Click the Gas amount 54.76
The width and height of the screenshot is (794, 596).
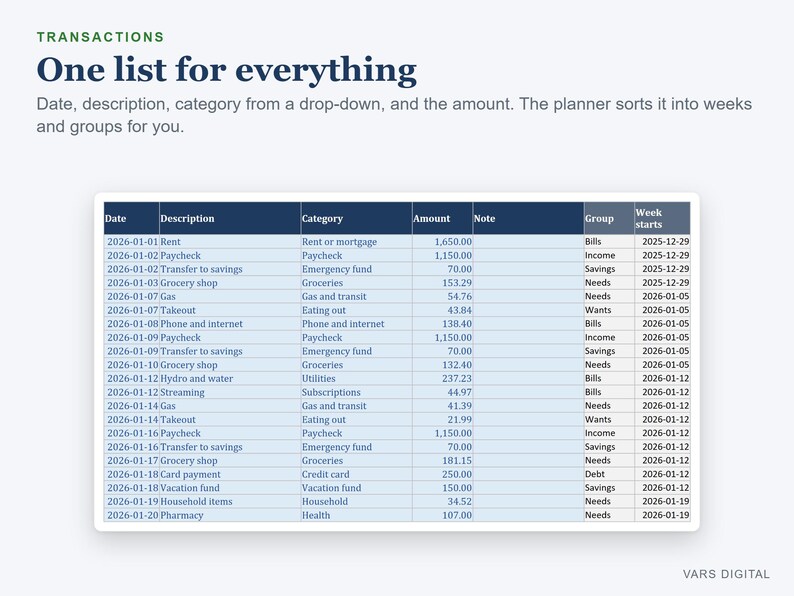tap(443, 296)
